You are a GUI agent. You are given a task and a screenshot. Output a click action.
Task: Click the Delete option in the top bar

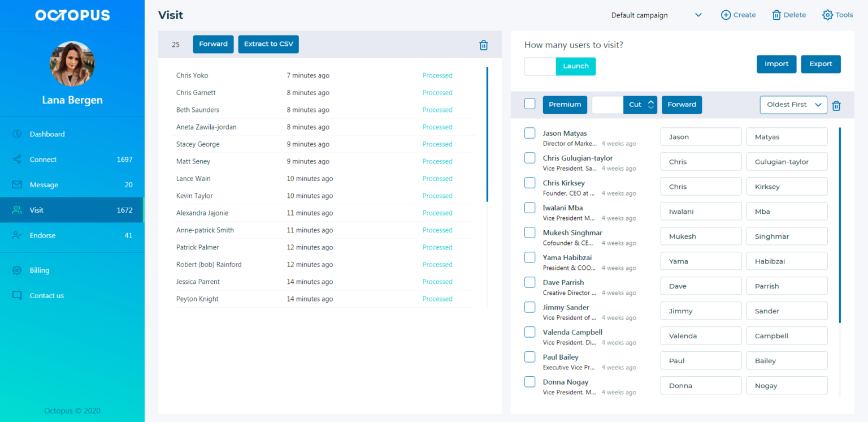point(788,15)
